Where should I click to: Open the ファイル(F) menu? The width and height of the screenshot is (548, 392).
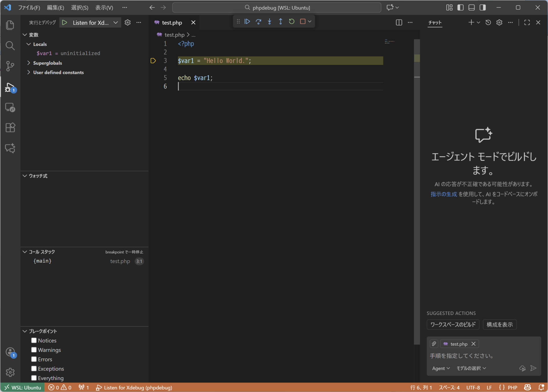click(x=29, y=7)
